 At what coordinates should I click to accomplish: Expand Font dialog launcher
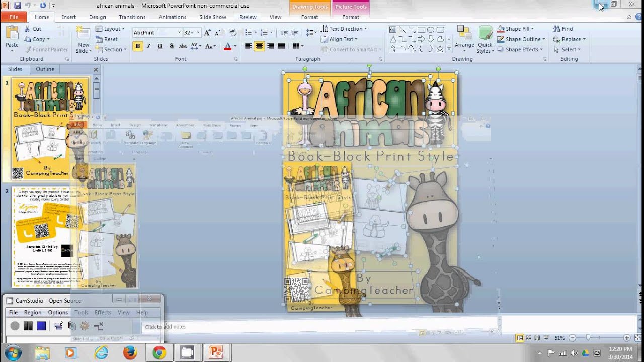(x=236, y=59)
